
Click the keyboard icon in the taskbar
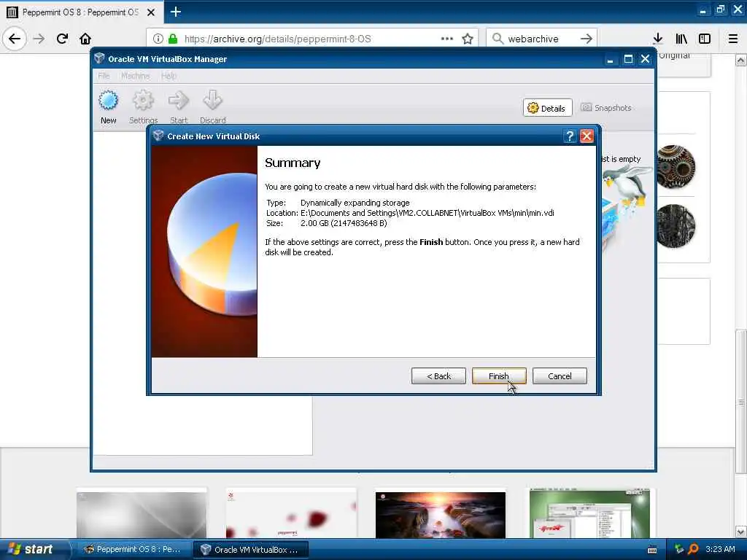point(652,550)
